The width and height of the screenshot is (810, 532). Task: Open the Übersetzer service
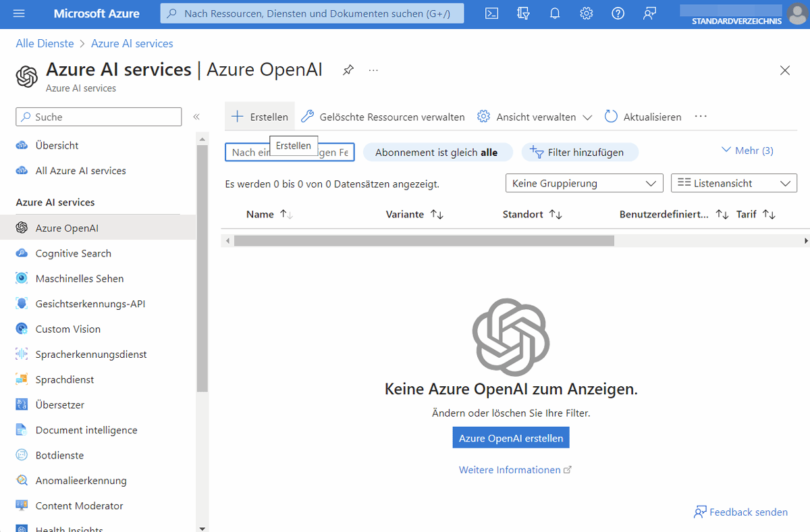pos(60,404)
